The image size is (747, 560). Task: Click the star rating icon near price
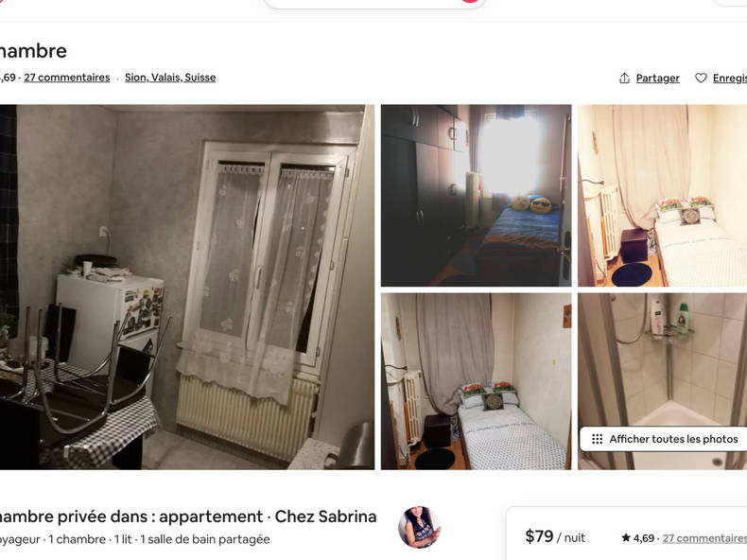coord(626,537)
